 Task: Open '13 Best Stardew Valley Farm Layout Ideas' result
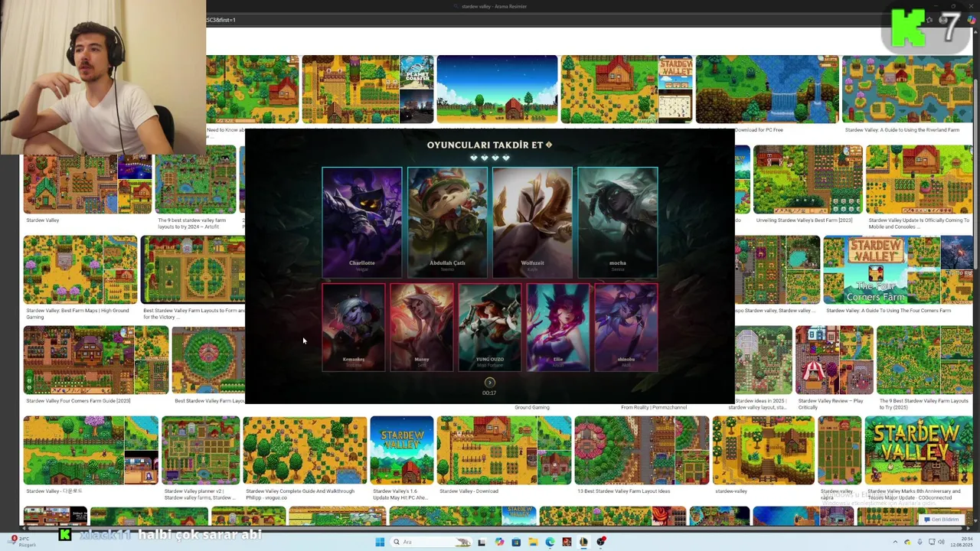pyautogui.click(x=642, y=451)
